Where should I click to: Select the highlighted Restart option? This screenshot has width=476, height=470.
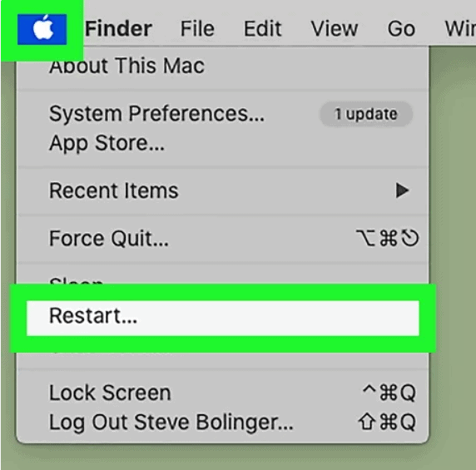click(x=223, y=318)
